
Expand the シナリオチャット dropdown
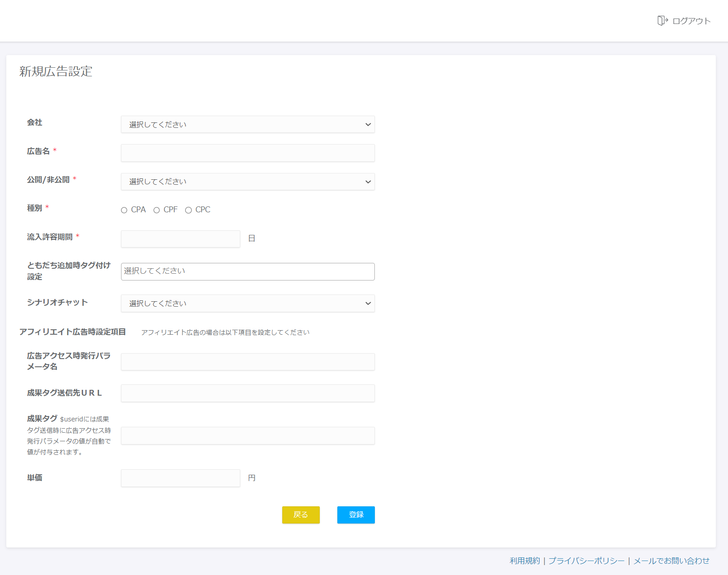[248, 303]
